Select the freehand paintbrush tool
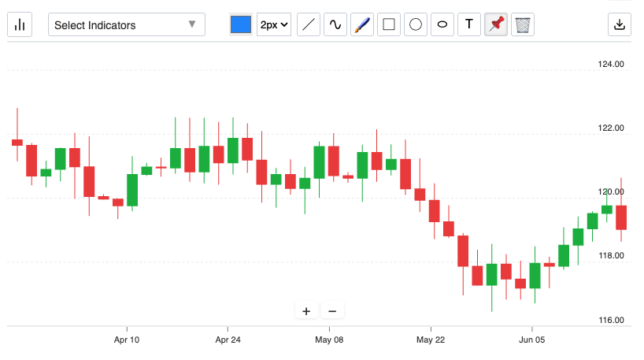This screenshot has height=360, width=644. [362, 24]
